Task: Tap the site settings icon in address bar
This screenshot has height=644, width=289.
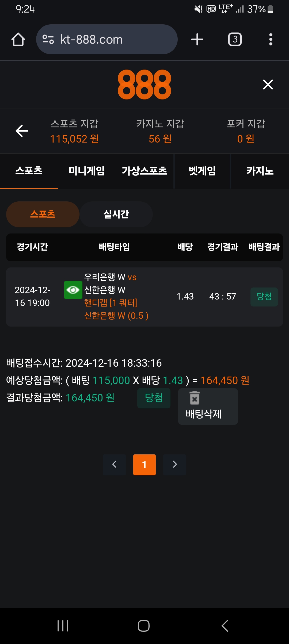Action: (x=48, y=40)
